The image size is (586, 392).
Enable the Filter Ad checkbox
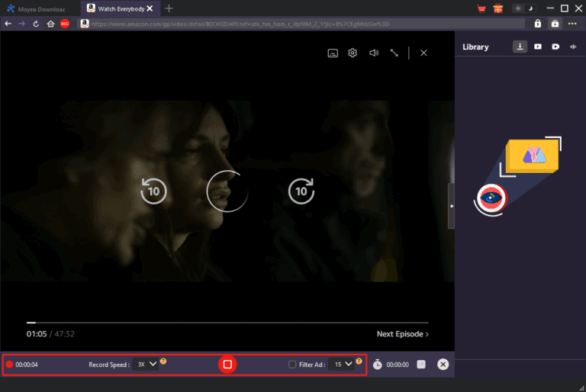click(x=293, y=365)
